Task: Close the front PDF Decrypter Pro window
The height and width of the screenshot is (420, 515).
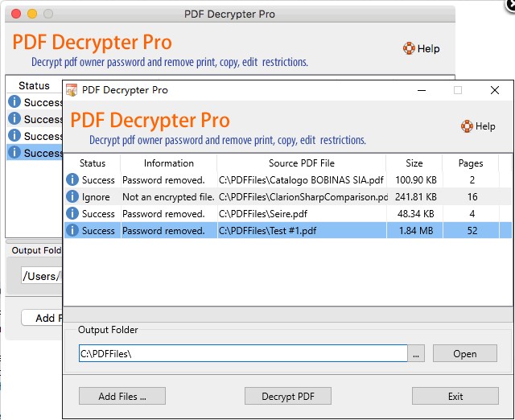Action: [495, 90]
